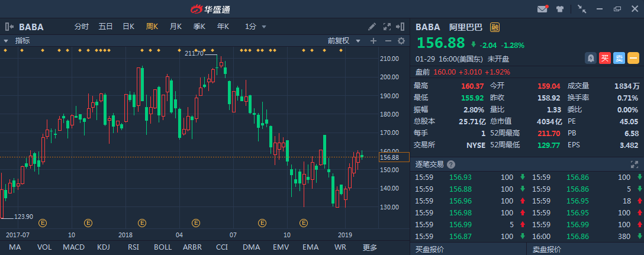Click the 总市值 value 4034亿

click(x=549, y=121)
